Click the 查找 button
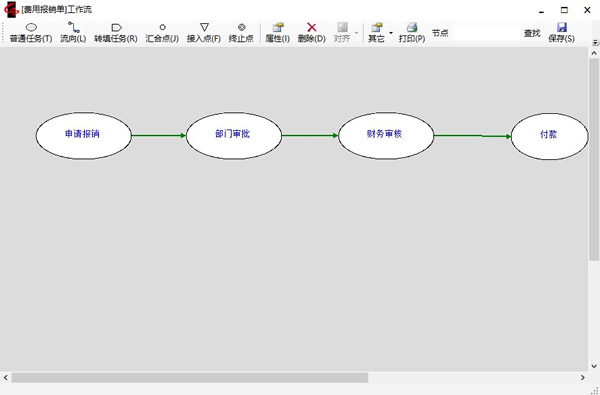 tap(532, 33)
